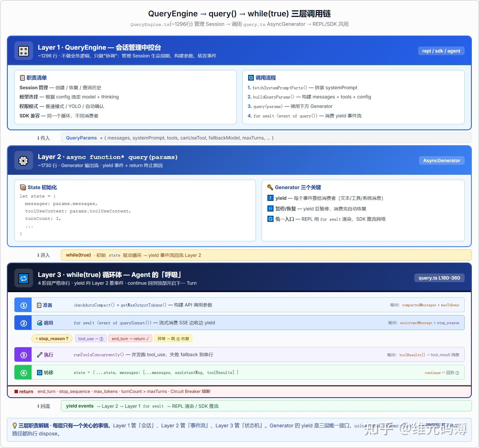479x448 pixels.
Task: Click the 权限模式 responsibility row
Action: 62,106
